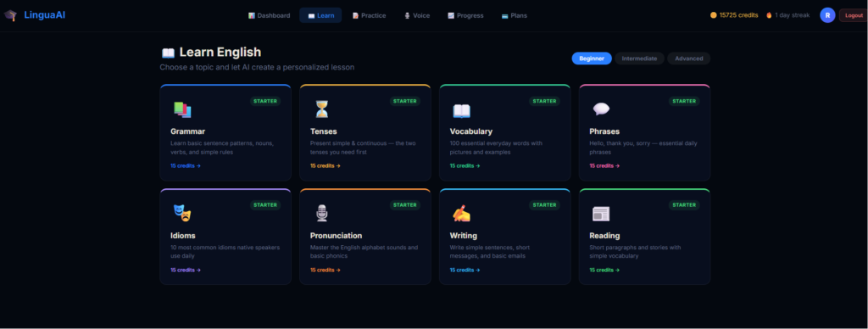Image resolution: width=868 pixels, height=329 pixels.
Task: Click the Pronunciation card title
Action: pyautogui.click(x=336, y=236)
